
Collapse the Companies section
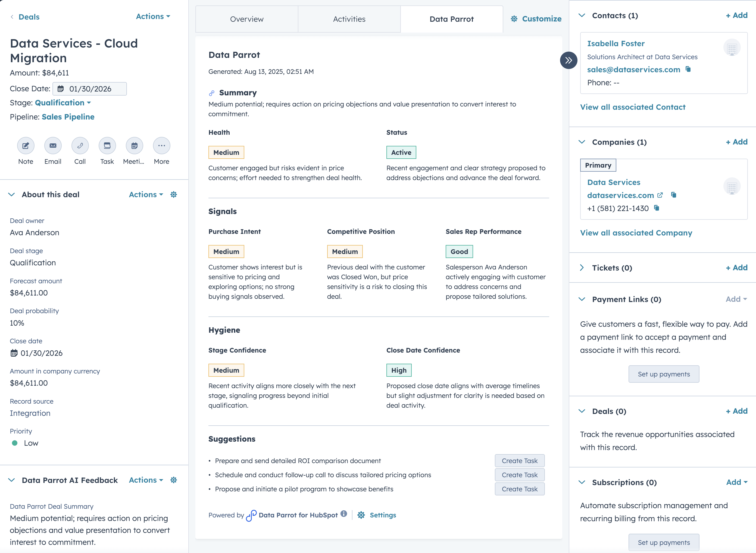point(582,142)
